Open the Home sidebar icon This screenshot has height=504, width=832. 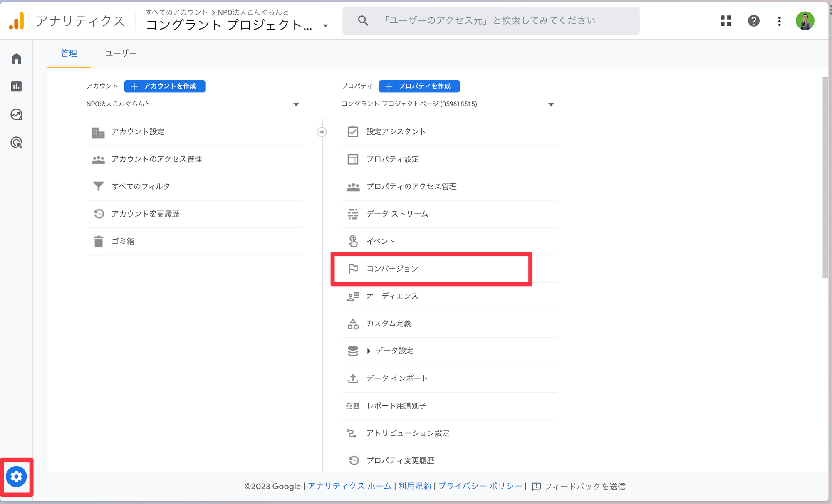(16, 58)
